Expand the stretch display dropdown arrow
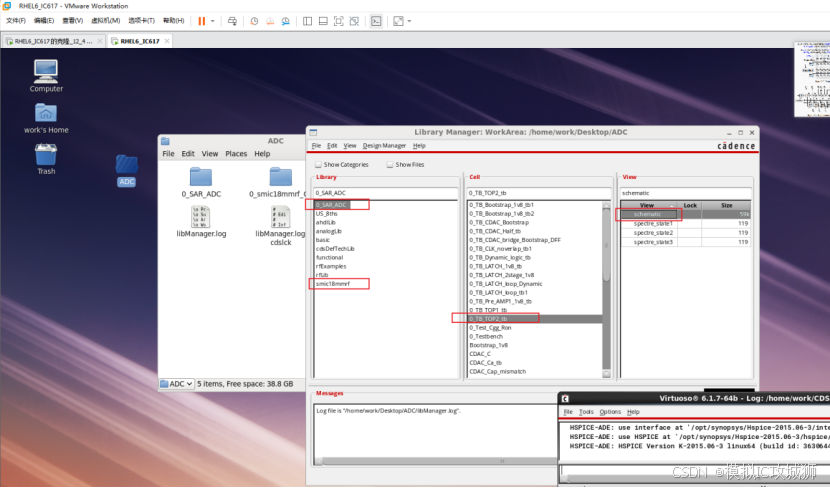The image size is (830, 488). point(409,21)
